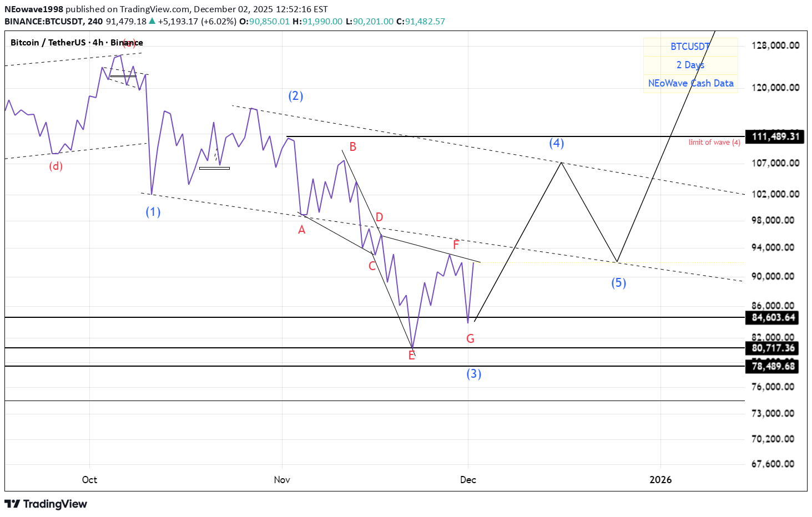
Task: Click the (3) wave label
Action: [473, 374]
